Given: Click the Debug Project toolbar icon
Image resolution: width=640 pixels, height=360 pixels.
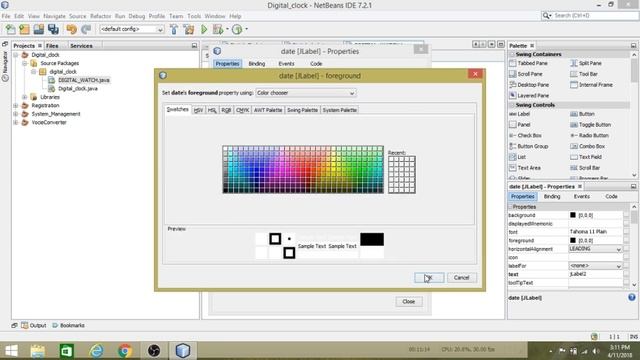Looking at the screenshot, I should [x=218, y=29].
